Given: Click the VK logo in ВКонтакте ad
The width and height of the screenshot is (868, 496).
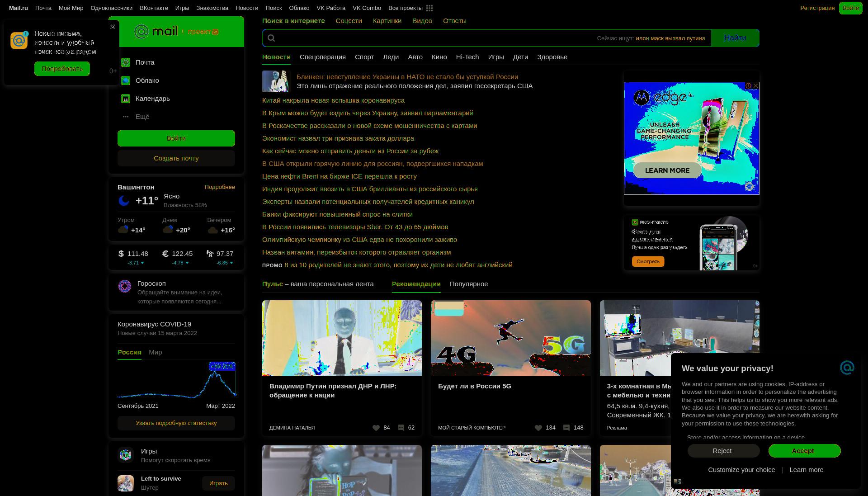Looking at the screenshot, I should tap(635, 222).
